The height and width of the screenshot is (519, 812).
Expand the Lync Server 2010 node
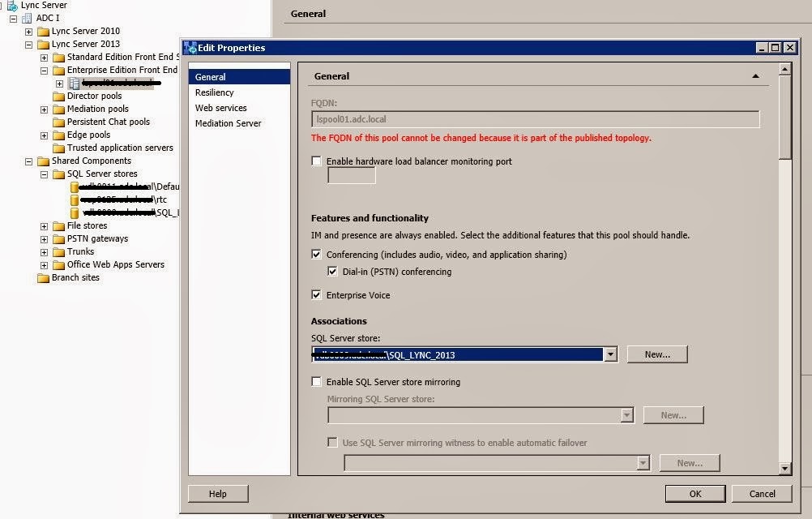28,32
